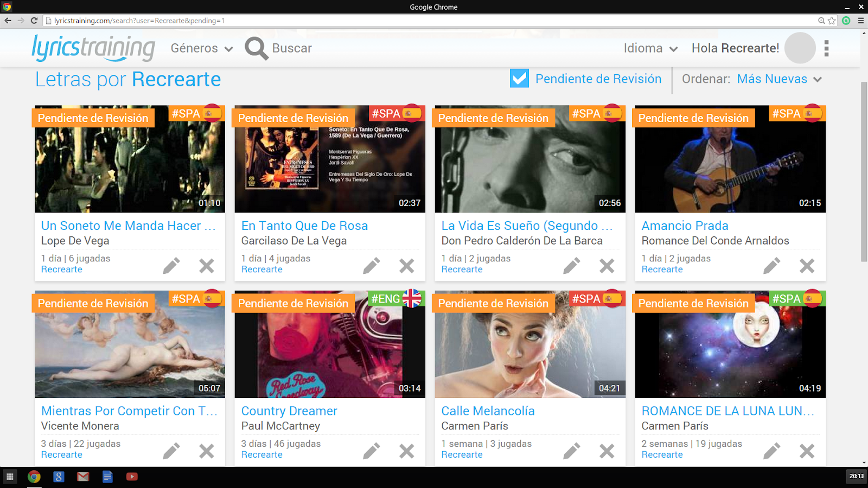Viewport: 868px width, 488px height.
Task: Edit Amancio Prada lyrics entry
Action: point(772,266)
